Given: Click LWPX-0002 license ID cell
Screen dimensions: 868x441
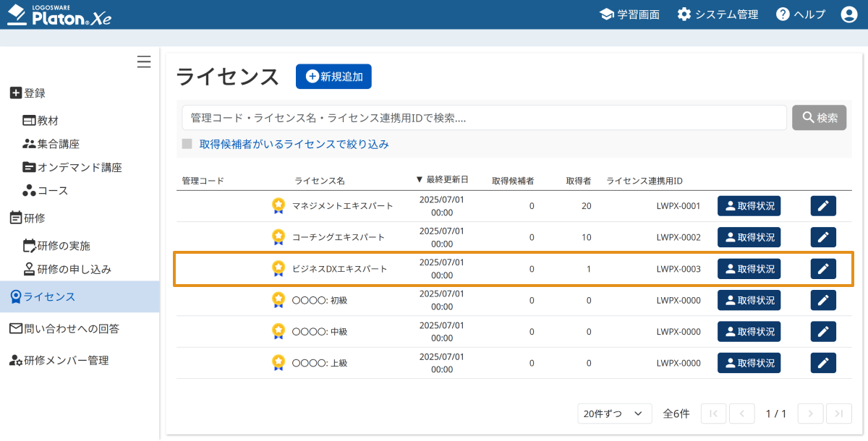Looking at the screenshot, I should tap(678, 237).
